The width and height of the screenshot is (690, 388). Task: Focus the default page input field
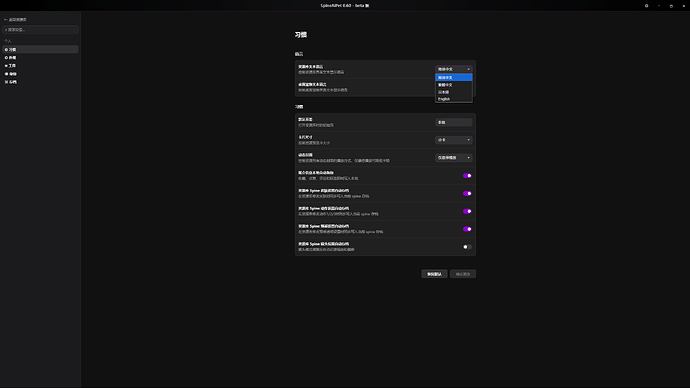[x=454, y=122]
